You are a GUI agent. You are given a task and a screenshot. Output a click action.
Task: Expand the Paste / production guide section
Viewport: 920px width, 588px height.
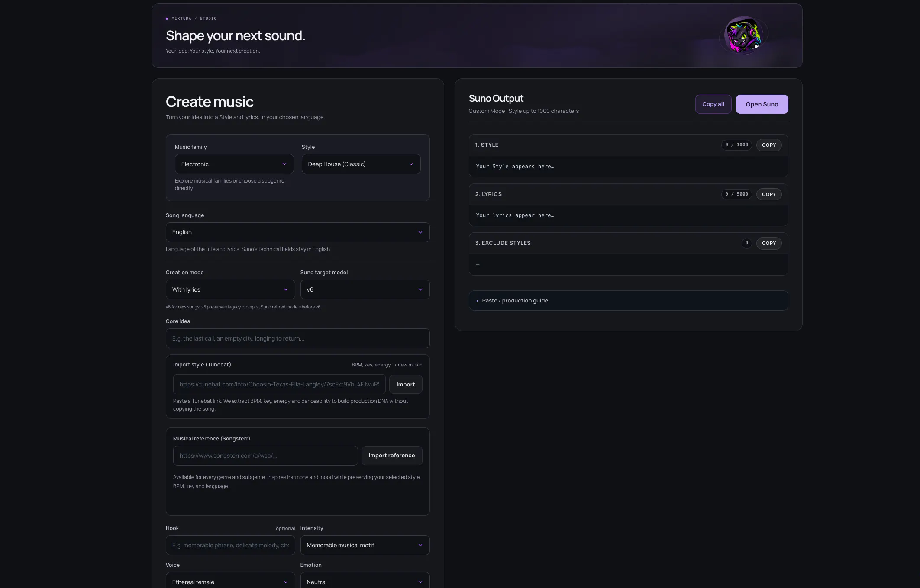[x=628, y=300]
